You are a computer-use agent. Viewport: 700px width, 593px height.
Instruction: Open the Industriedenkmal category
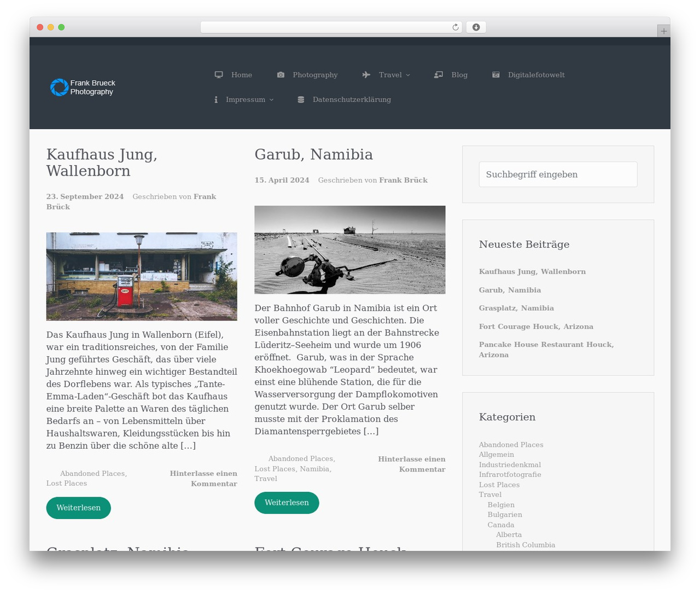510,465
